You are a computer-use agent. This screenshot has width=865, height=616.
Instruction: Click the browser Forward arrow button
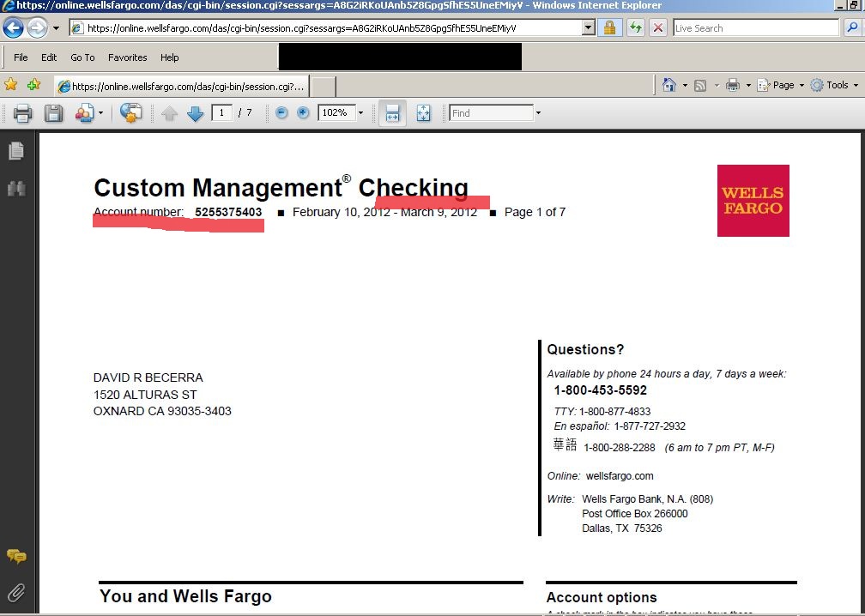pos(37,27)
